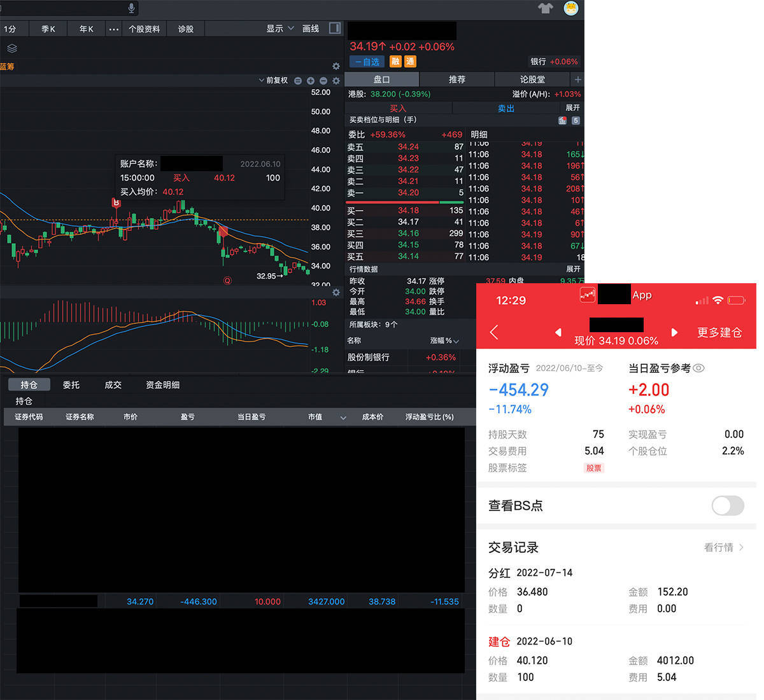Click the microphone icon in the search bar
The height and width of the screenshot is (700, 764).
pyautogui.click(x=131, y=8)
